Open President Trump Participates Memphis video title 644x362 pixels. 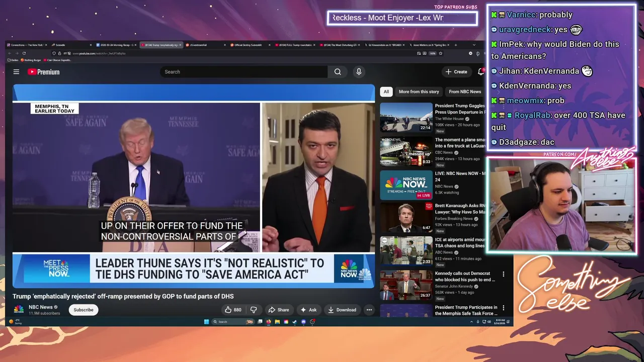click(466, 310)
